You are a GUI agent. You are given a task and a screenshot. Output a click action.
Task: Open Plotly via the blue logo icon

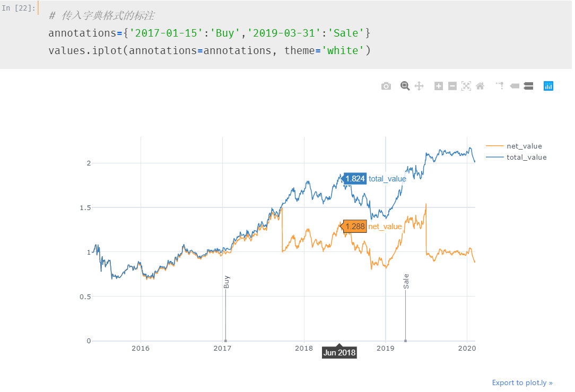548,85
